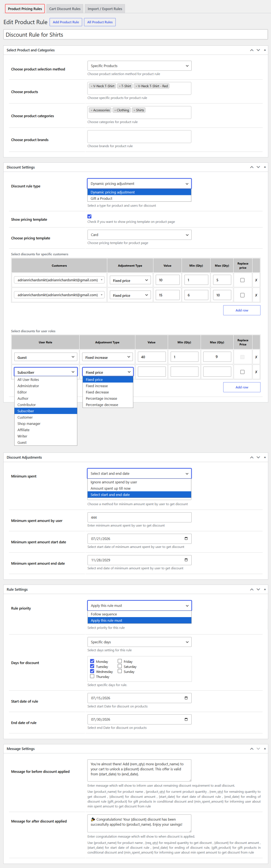Screen dimensions: 271x868
Task: Add row to user roles table
Action: point(241,387)
